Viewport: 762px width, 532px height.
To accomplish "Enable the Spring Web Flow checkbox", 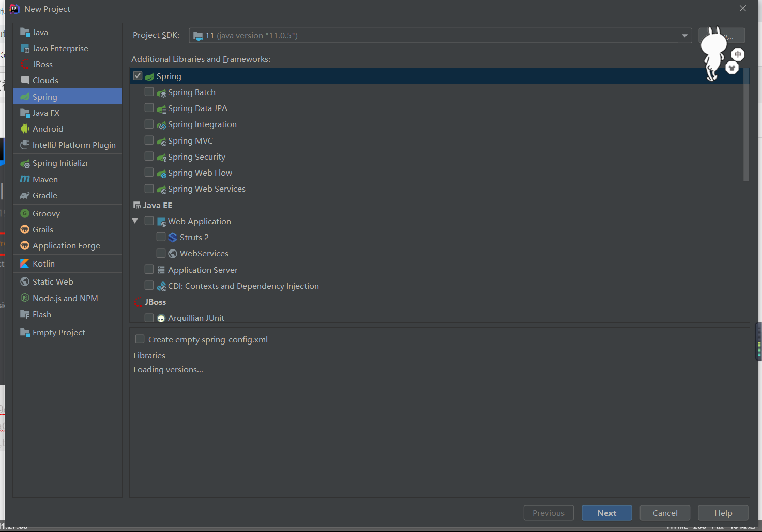I will tap(149, 172).
